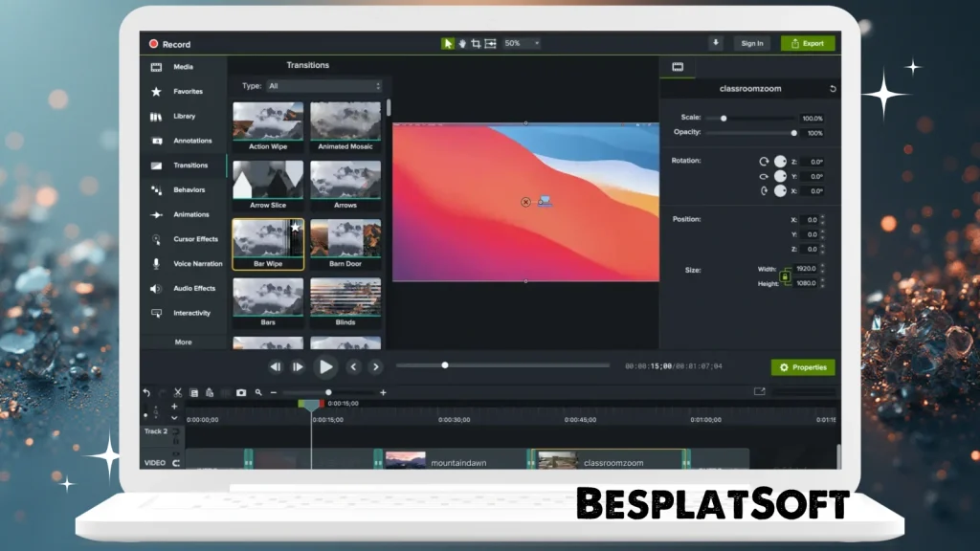Open the Media tab
Image resolution: width=980 pixels, height=551 pixels.
tap(183, 67)
